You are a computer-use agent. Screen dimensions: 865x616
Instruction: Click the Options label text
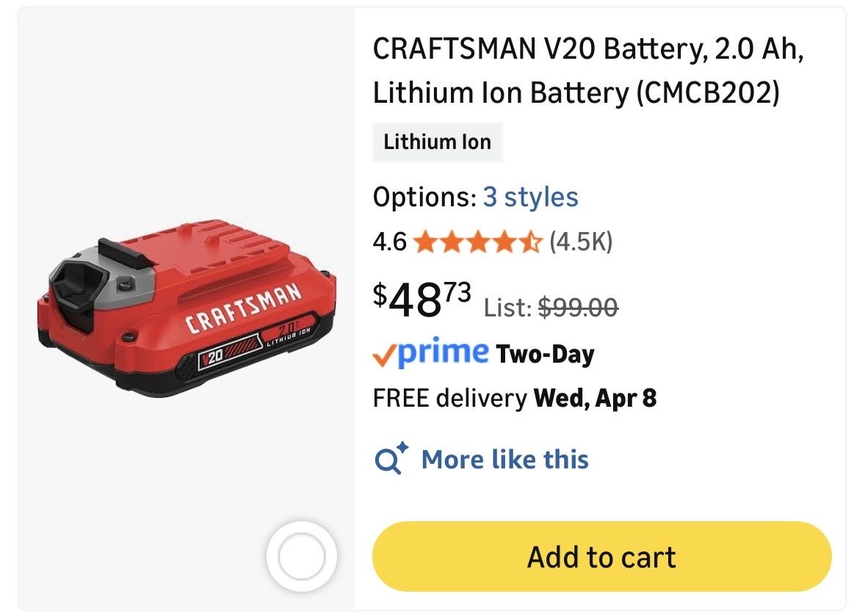[424, 197]
